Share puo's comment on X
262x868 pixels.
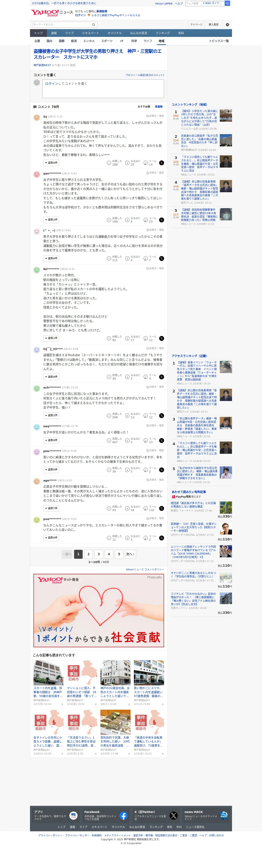coord(162,538)
